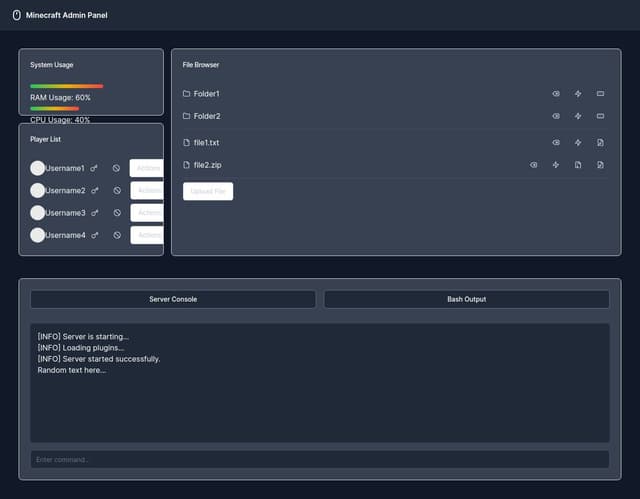
Task: Toggle the eye icon for file1.txt
Action: [x=556, y=143]
